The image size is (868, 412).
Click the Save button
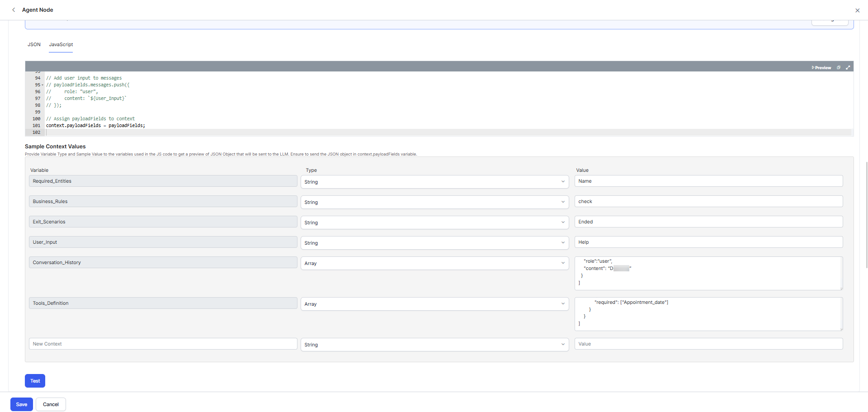[x=22, y=404]
